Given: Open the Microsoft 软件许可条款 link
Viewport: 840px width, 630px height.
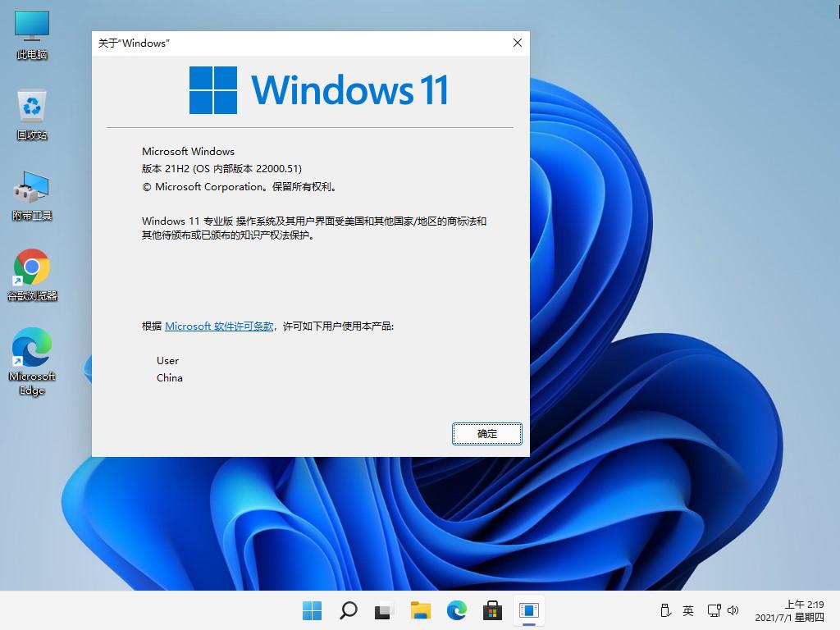Looking at the screenshot, I should [219, 326].
